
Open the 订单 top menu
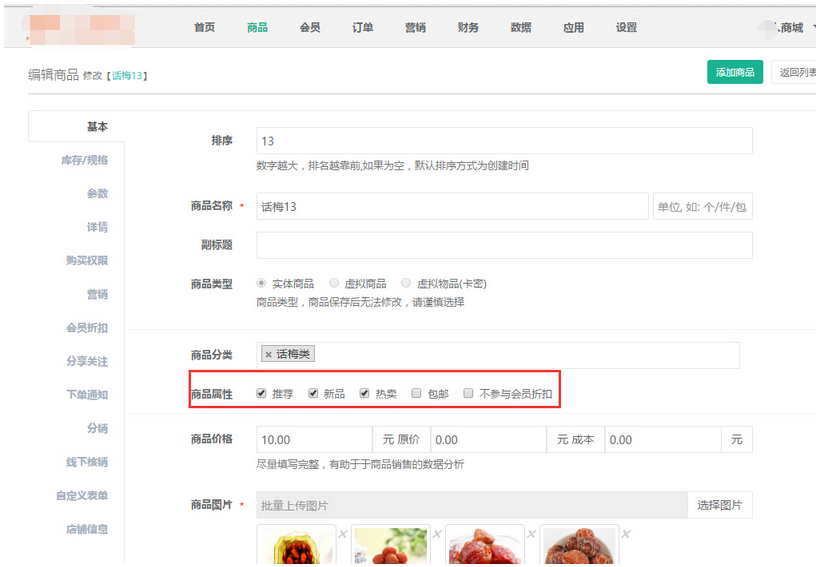[363, 28]
